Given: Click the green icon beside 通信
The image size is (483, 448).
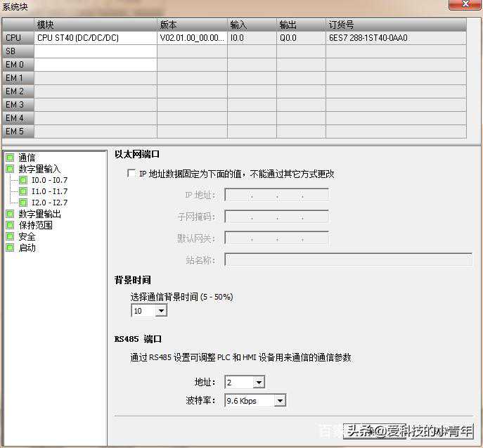Looking at the screenshot, I should [x=10, y=158].
